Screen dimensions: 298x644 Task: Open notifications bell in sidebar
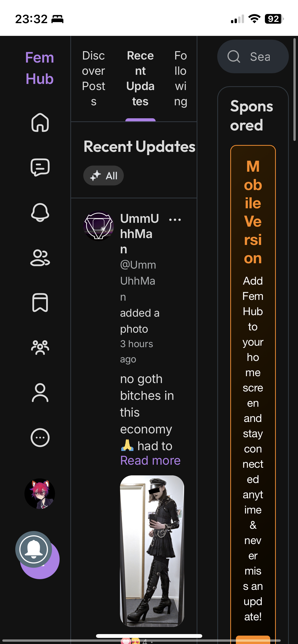click(x=40, y=212)
